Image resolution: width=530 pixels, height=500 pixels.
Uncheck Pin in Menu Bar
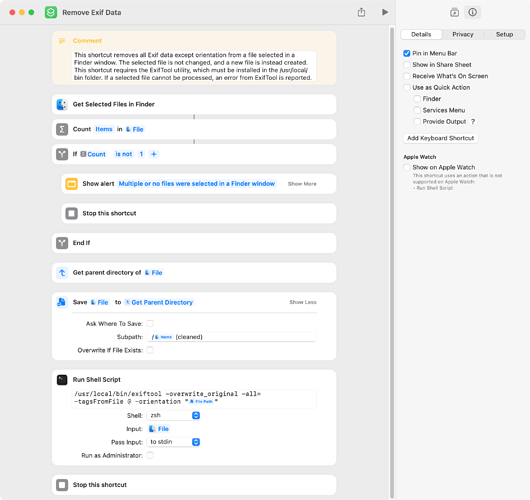click(407, 53)
